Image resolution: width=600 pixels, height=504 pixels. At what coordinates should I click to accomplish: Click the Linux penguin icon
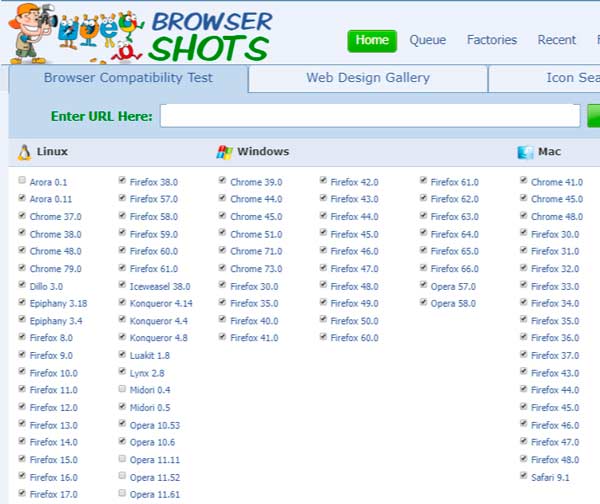pos(24,152)
